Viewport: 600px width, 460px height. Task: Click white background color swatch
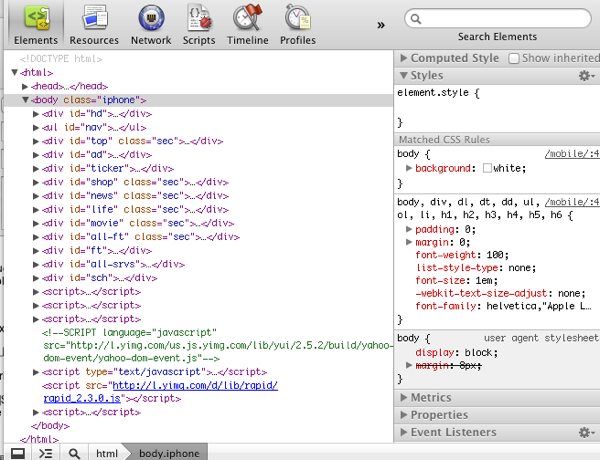pyautogui.click(x=487, y=168)
